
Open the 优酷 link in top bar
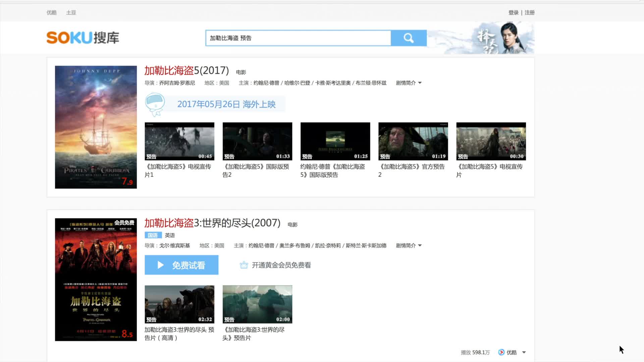(52, 12)
